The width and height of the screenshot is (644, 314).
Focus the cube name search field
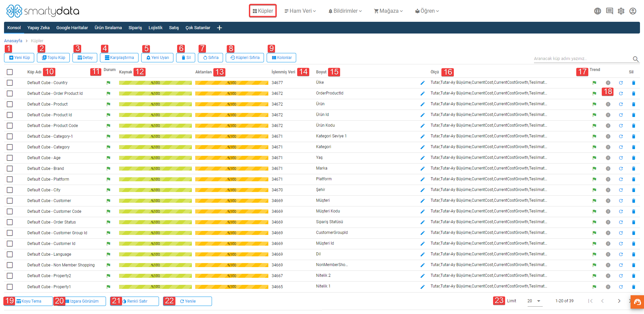(582, 59)
